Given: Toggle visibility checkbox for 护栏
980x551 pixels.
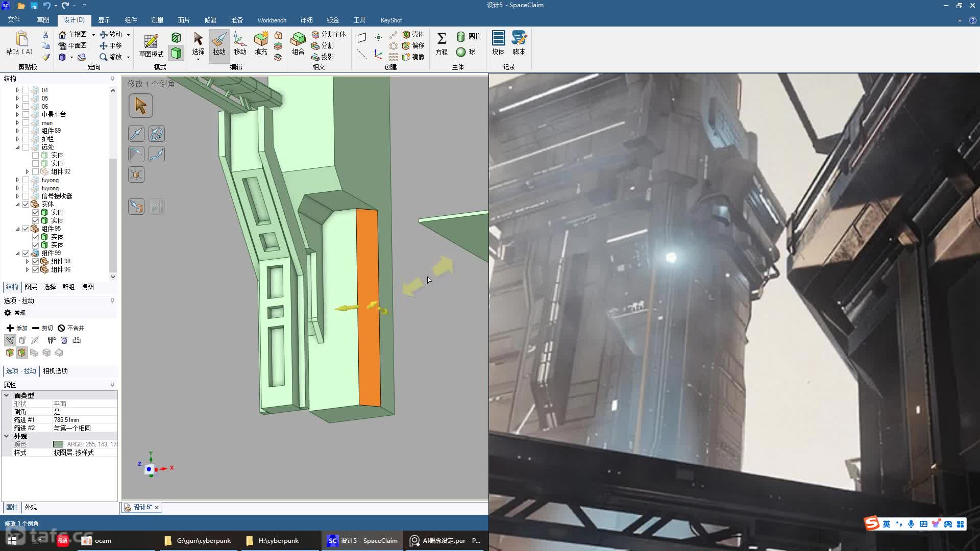Looking at the screenshot, I should click(x=26, y=139).
